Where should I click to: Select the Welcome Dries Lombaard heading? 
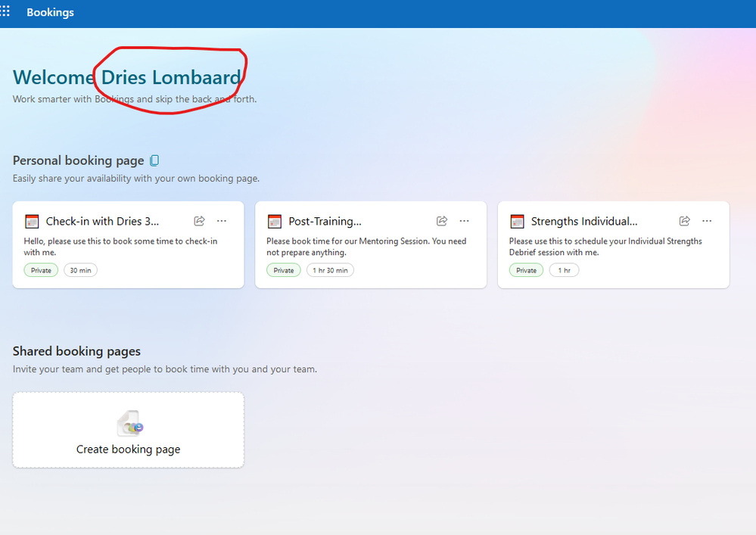[x=127, y=77]
